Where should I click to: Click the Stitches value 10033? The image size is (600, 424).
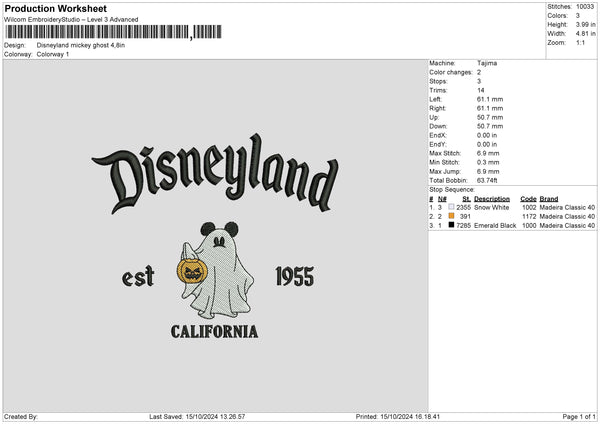point(585,7)
